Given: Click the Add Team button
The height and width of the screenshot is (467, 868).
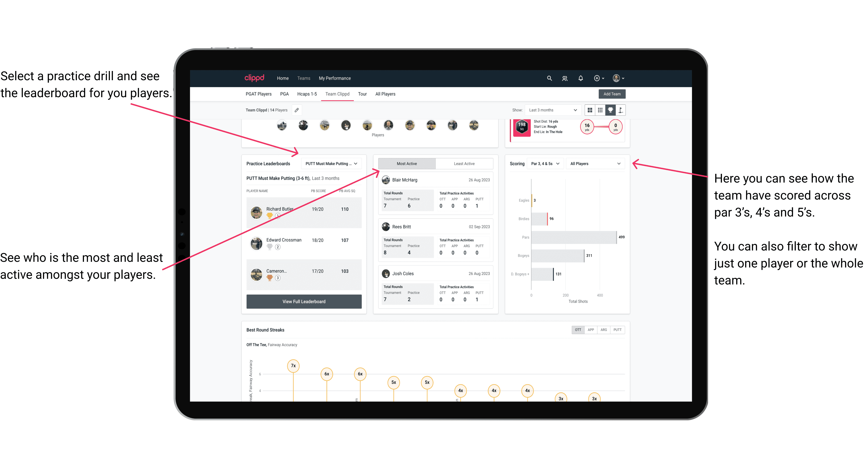Looking at the screenshot, I should coord(612,94).
